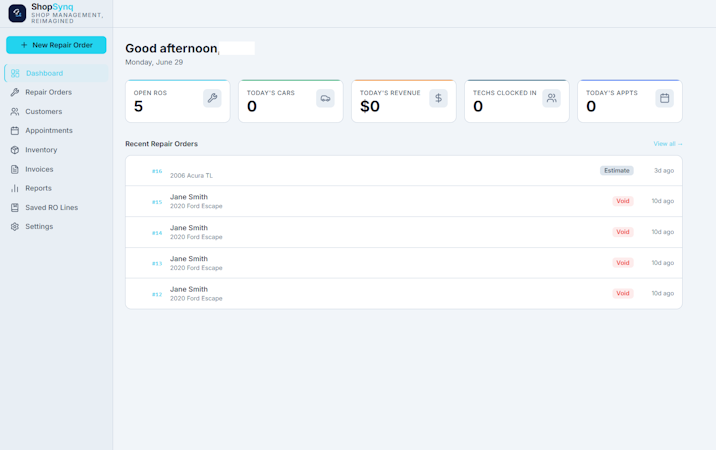Screen dimensions: 716x450
Task: Click the Customers people icon in sidebar
Action: click(x=15, y=111)
